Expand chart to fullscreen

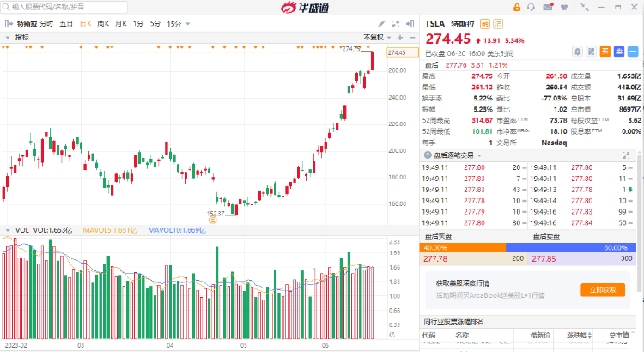[x=396, y=24]
